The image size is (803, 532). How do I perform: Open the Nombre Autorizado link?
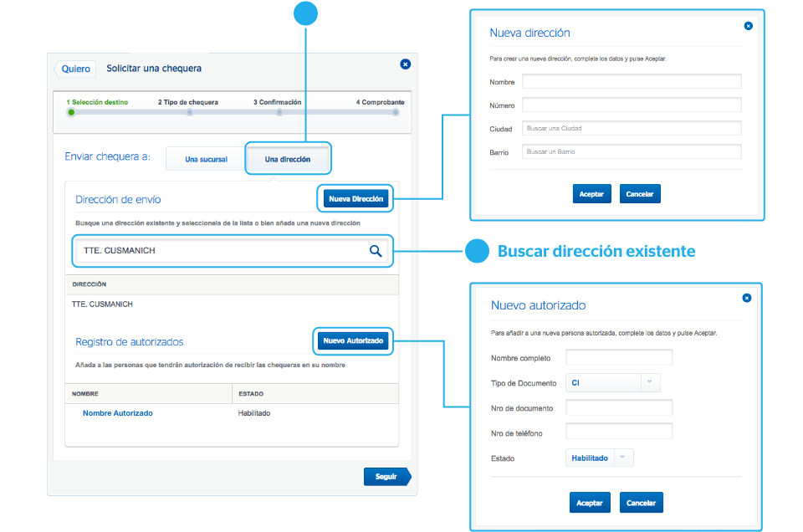(x=118, y=413)
